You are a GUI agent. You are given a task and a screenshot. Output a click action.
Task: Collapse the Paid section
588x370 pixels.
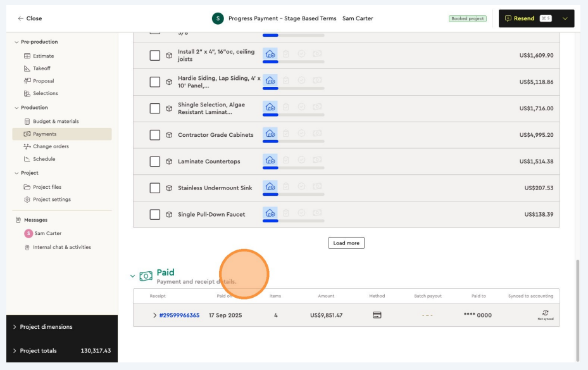coord(132,276)
